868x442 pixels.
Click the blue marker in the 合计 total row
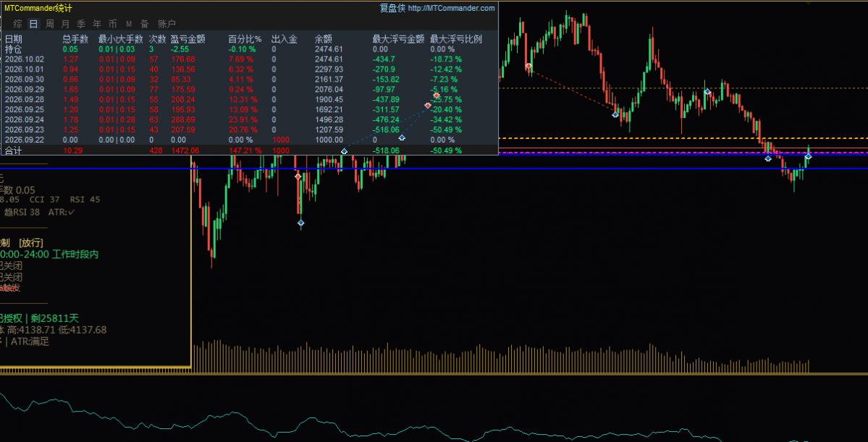point(345,151)
